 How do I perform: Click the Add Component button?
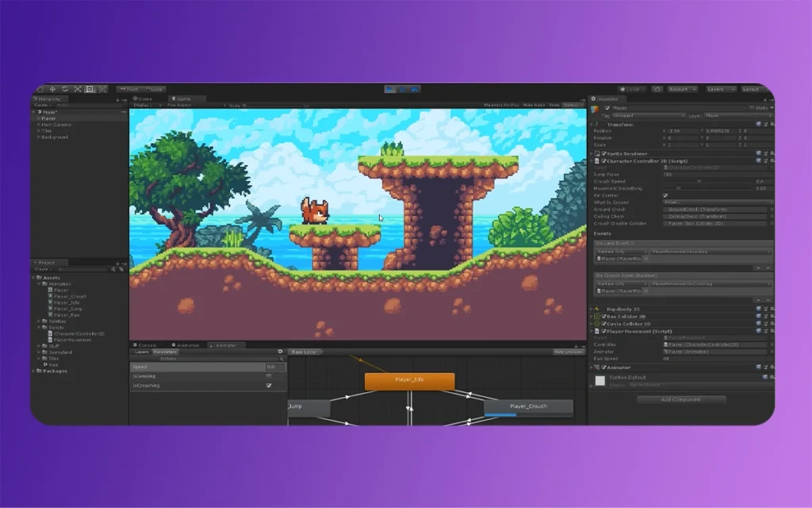681,399
